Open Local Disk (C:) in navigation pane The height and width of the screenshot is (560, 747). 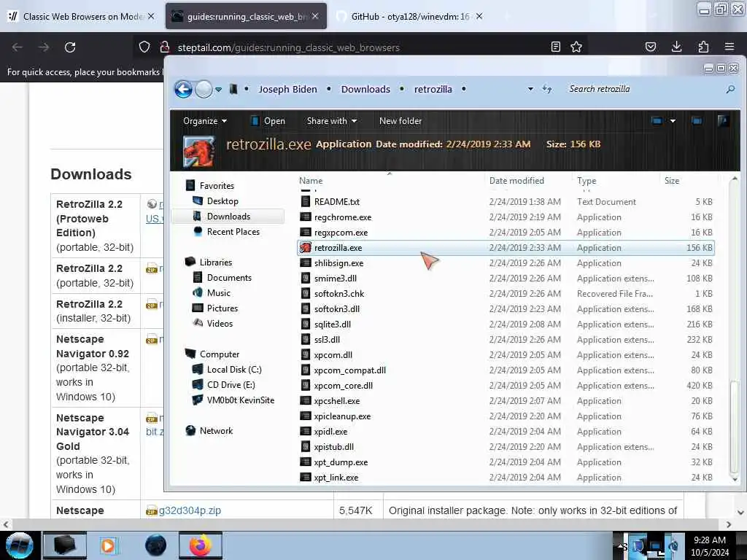(234, 370)
